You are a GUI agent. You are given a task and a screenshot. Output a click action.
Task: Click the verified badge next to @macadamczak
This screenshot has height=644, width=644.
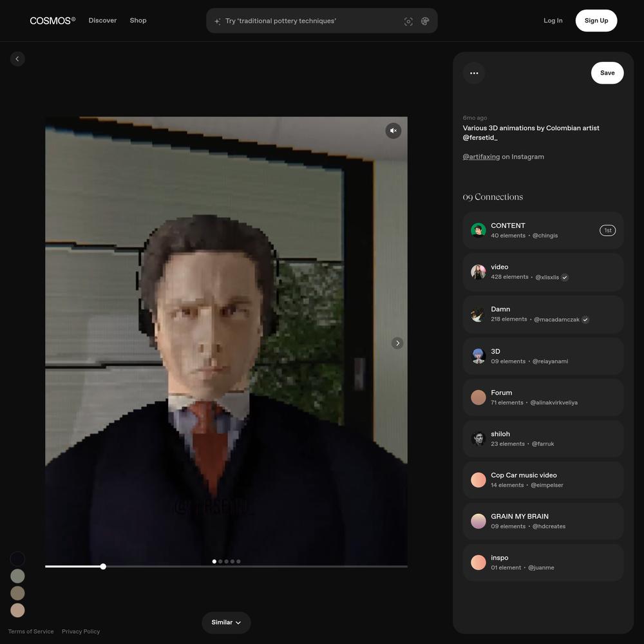coord(585,319)
